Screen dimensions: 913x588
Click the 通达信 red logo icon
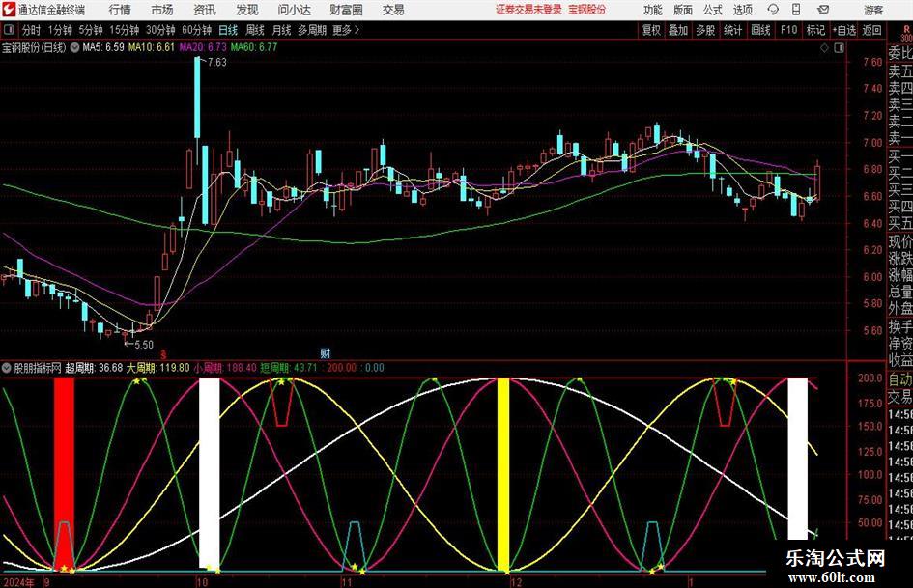(x=8, y=10)
